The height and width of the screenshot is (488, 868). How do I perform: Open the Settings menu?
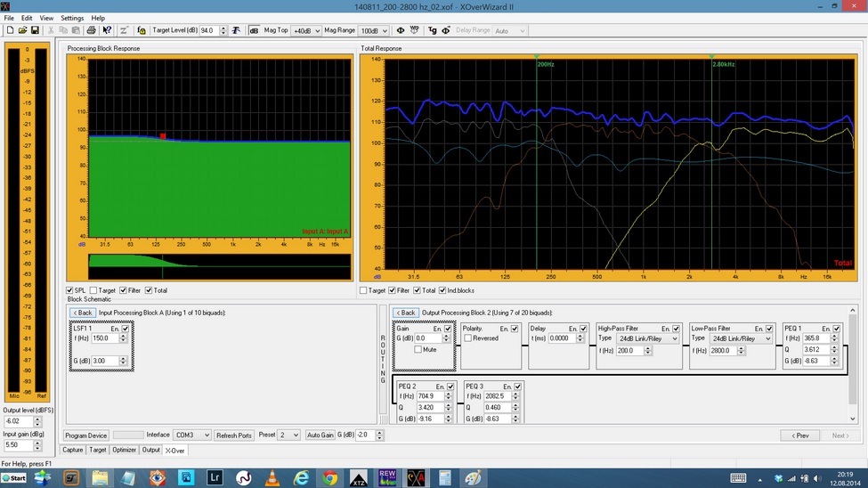point(72,18)
